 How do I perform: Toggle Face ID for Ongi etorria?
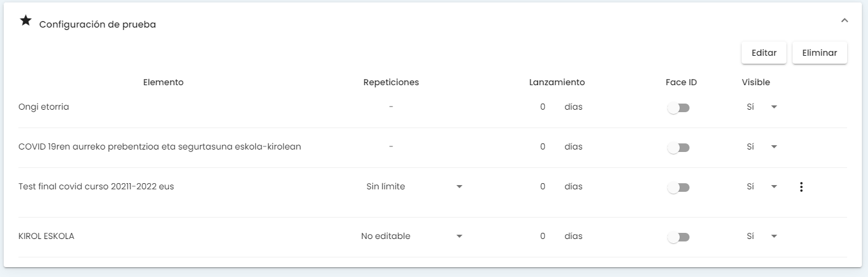tap(678, 108)
